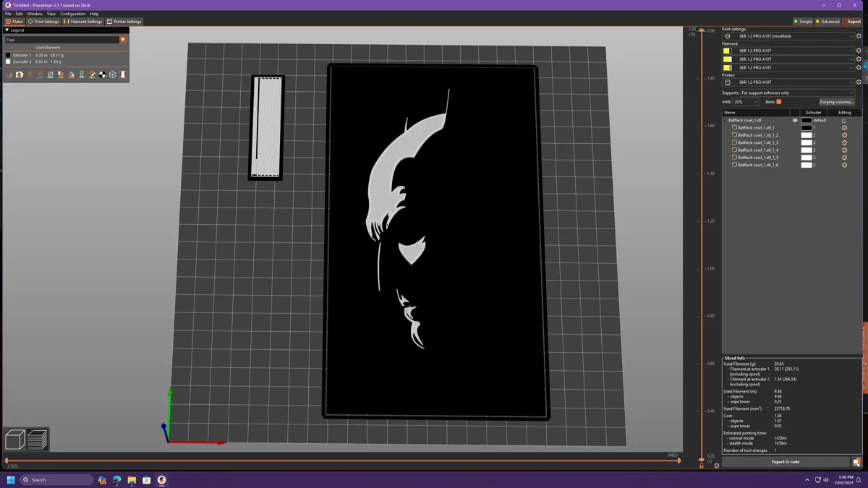The height and width of the screenshot is (488, 868).
Task: Open second filament preset gear icon
Action: coord(859,59)
